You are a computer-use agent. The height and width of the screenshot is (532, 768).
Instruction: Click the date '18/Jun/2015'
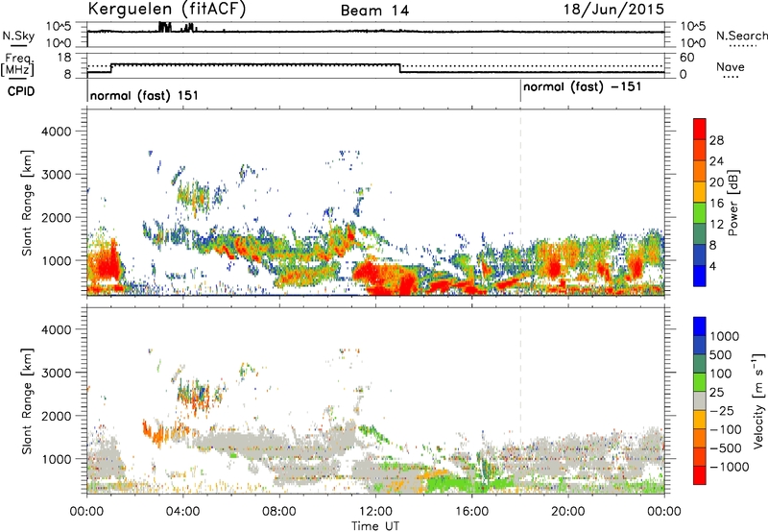613,10
